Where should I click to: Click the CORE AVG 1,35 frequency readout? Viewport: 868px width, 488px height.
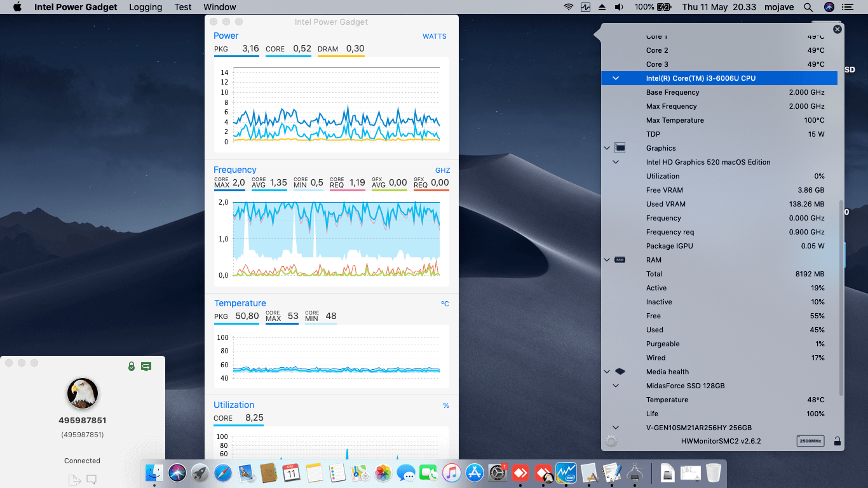click(x=269, y=183)
